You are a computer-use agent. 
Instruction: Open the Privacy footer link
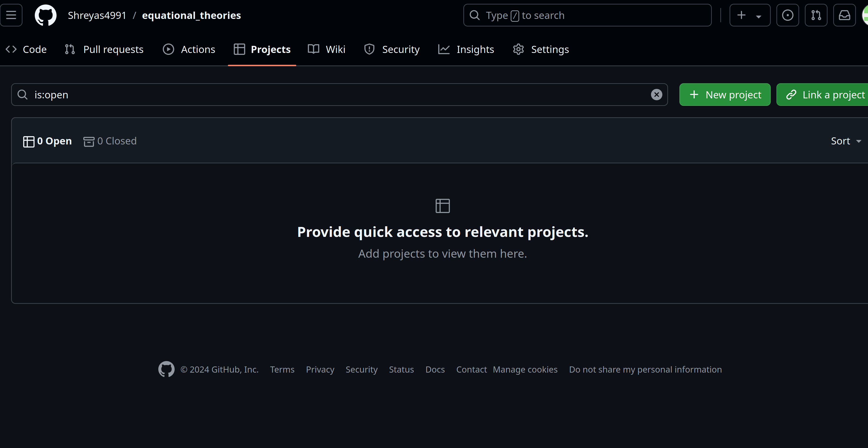coord(320,370)
